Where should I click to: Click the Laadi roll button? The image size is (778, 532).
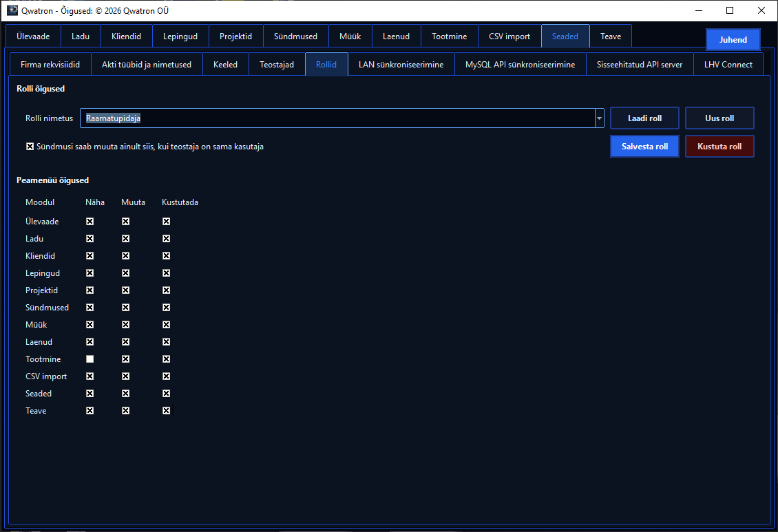click(644, 118)
